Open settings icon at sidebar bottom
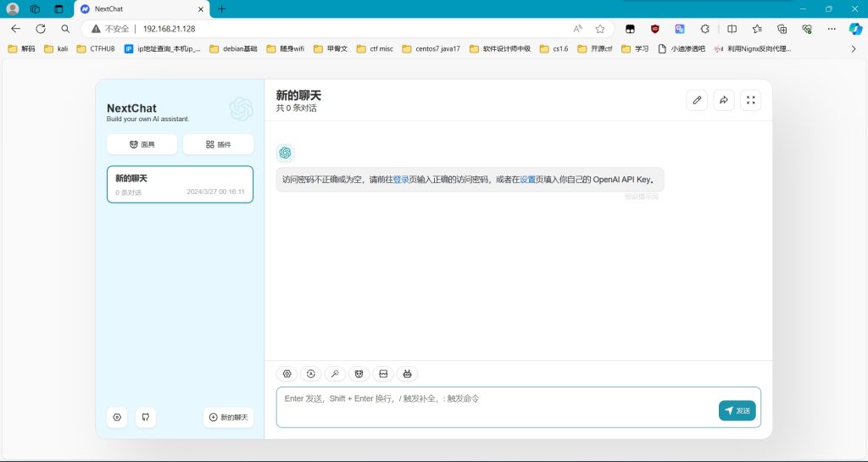This screenshot has width=868, height=462. (x=117, y=417)
